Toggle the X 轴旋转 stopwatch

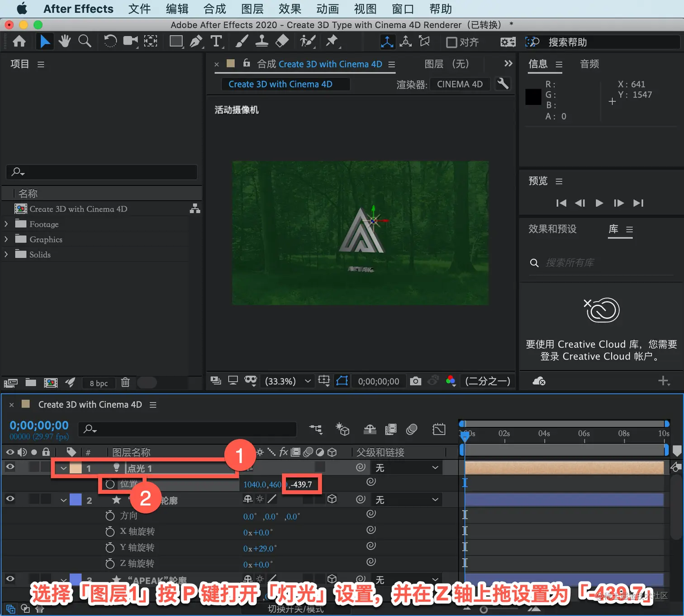110,531
